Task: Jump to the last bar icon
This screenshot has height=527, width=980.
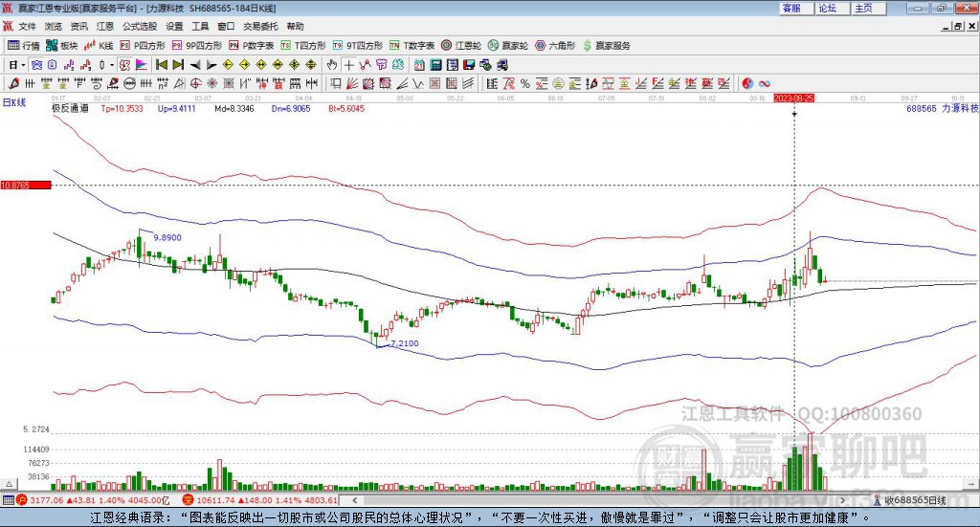Action: 178,65
